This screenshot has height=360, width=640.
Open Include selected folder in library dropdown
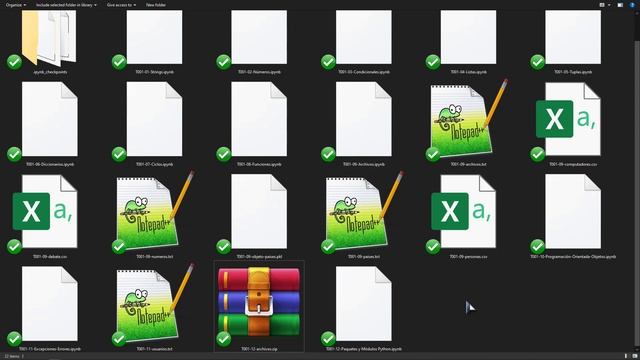(66, 5)
